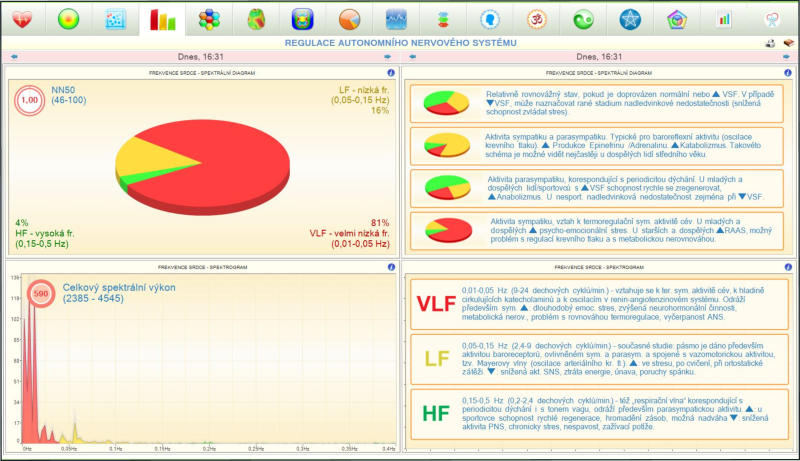Open the red heart tab

[21, 19]
